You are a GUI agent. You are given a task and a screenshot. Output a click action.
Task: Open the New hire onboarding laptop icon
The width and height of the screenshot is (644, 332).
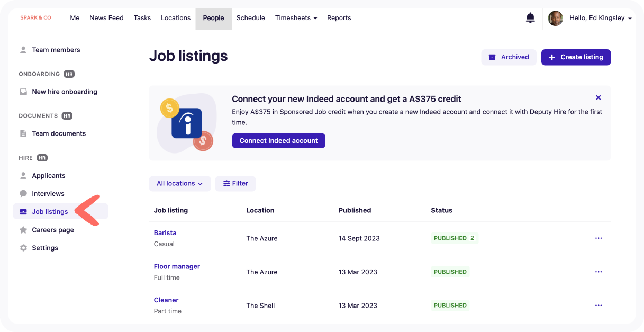pos(23,92)
